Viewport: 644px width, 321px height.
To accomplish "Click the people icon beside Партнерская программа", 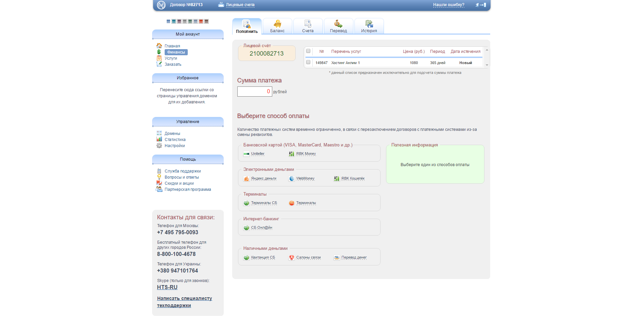I will pos(159,189).
